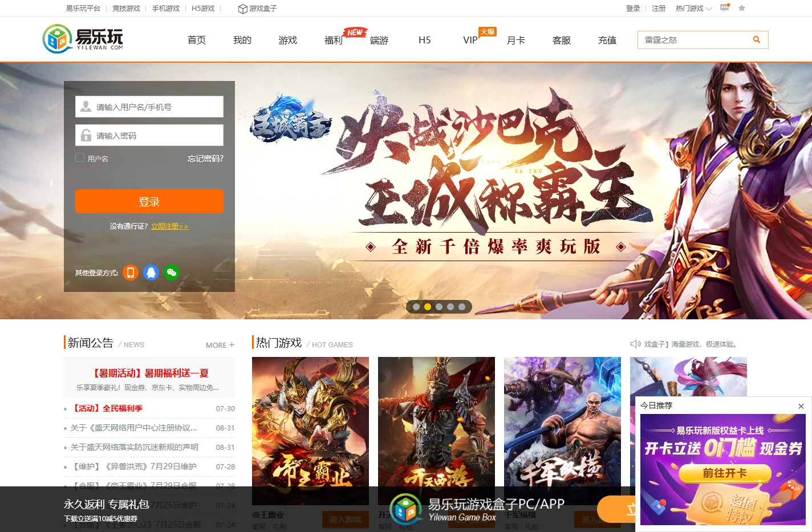Close the 今日推荐 popup
This screenshot has width=812, height=532.
tap(801, 406)
